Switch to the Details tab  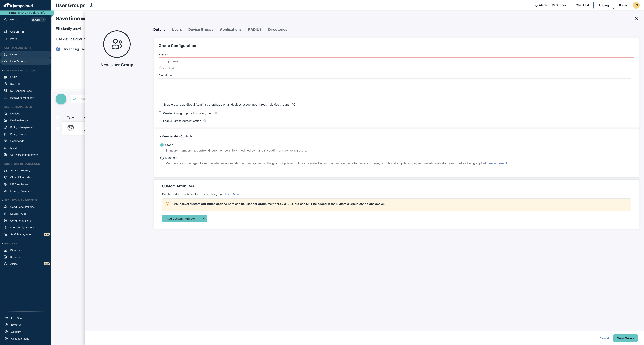(159, 30)
